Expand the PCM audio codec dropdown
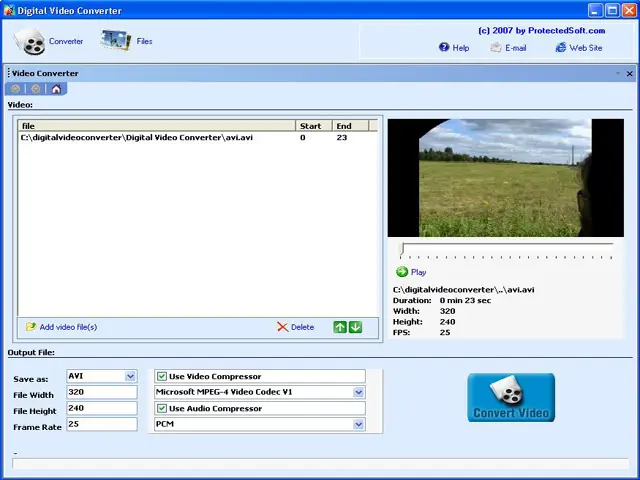Screen dimensions: 640x480 (359, 424)
